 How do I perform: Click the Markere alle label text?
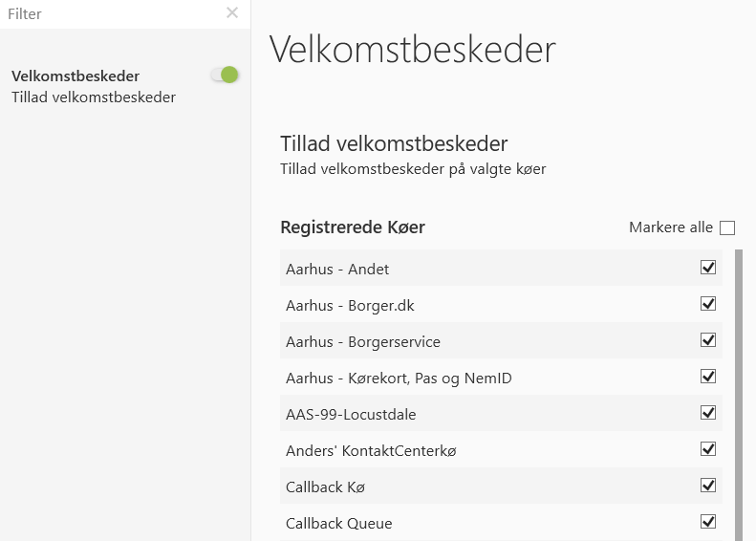(x=670, y=227)
